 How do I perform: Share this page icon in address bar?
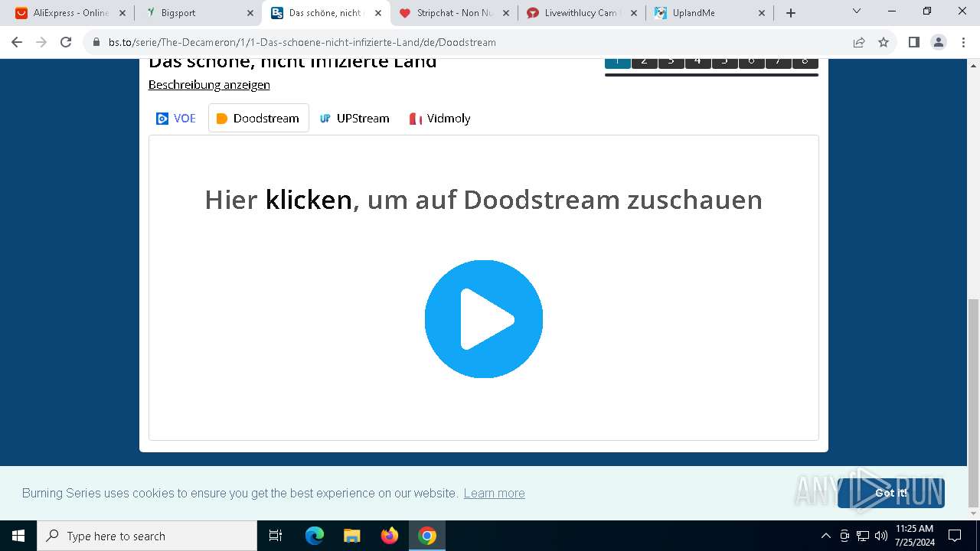[859, 42]
